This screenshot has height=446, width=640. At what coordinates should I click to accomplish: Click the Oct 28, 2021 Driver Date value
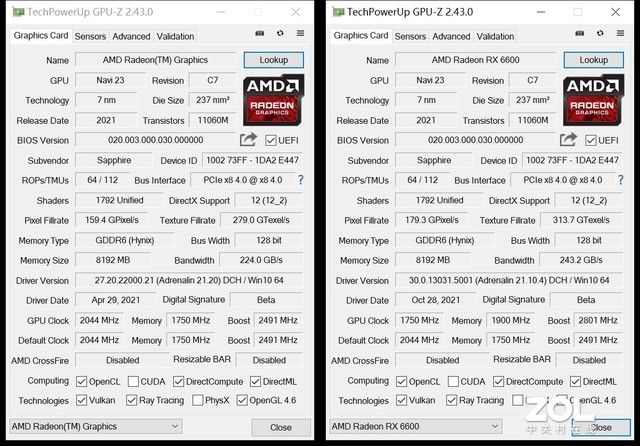[x=436, y=300]
